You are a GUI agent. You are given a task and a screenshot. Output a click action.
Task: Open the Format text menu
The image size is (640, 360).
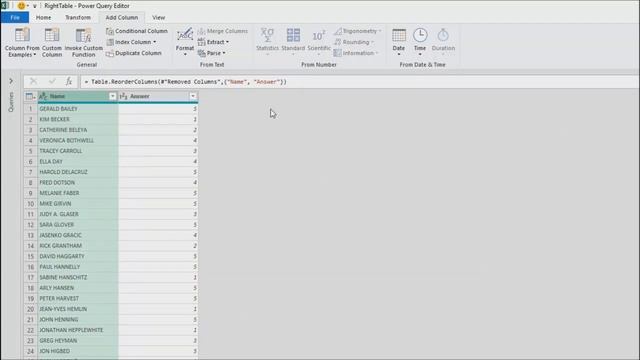click(x=184, y=42)
